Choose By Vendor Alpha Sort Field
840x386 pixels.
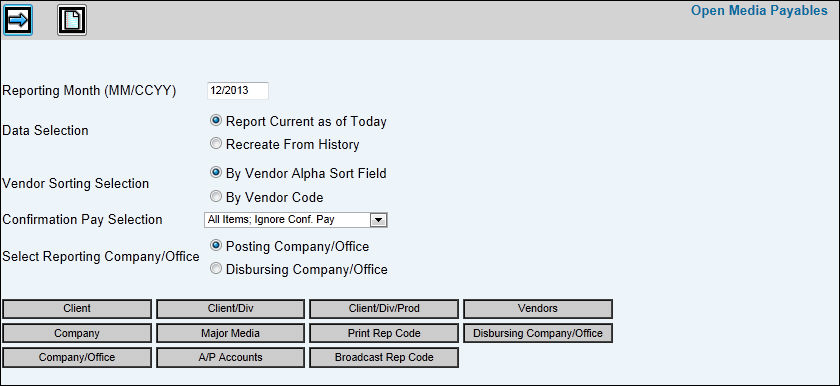pos(215,173)
